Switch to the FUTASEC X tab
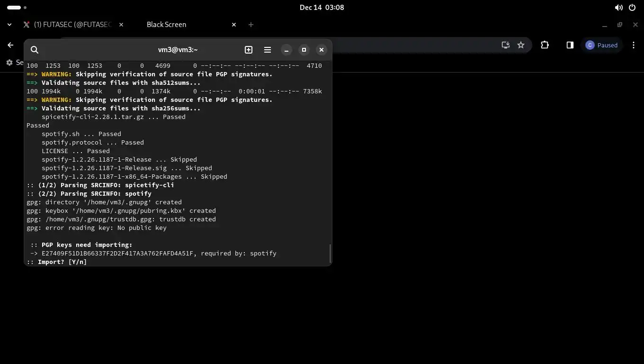644x364 pixels. coord(68,25)
